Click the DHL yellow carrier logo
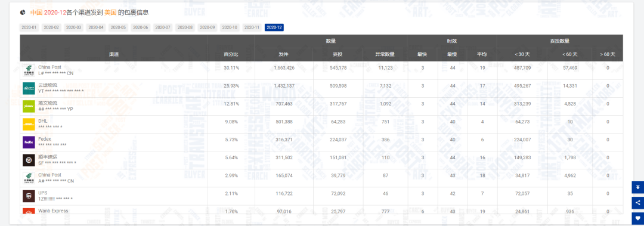The height and width of the screenshot is (226, 644). click(29, 125)
